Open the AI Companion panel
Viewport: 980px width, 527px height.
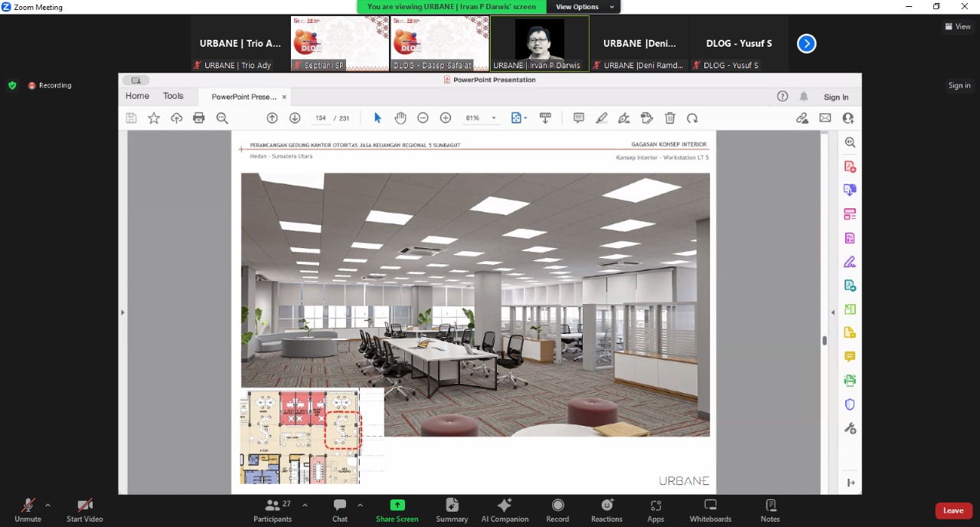(x=505, y=510)
